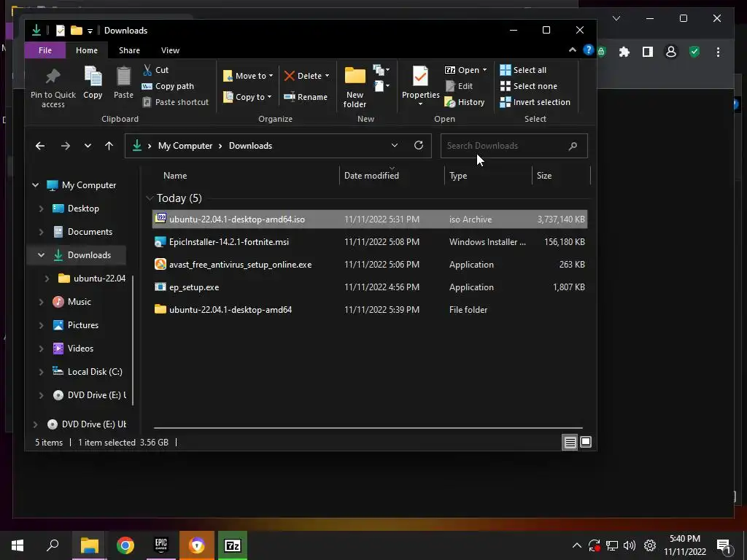
Task: Open Chrome extensions puzzle icon
Action: click(x=624, y=52)
